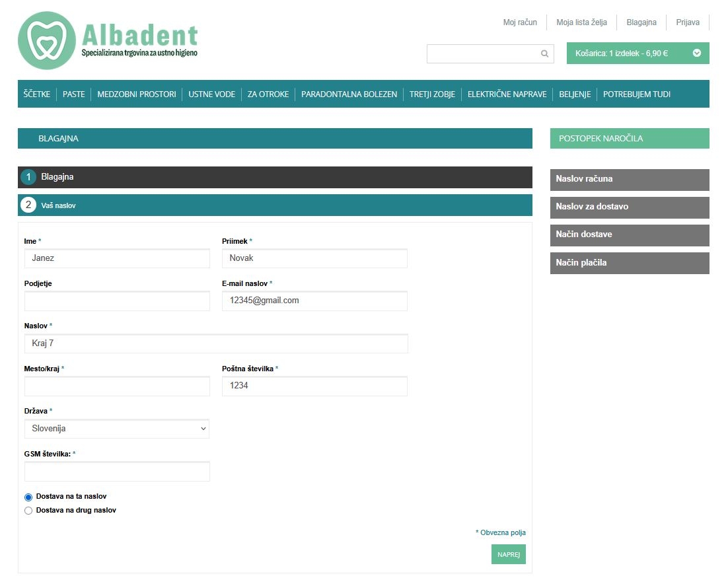Click the search magnifier icon

[x=544, y=54]
